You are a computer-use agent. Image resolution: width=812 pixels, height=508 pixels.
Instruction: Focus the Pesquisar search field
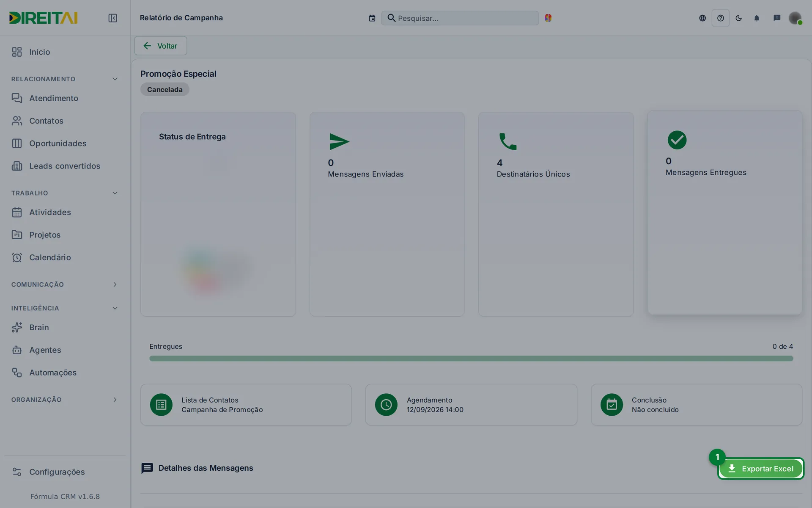(460, 18)
